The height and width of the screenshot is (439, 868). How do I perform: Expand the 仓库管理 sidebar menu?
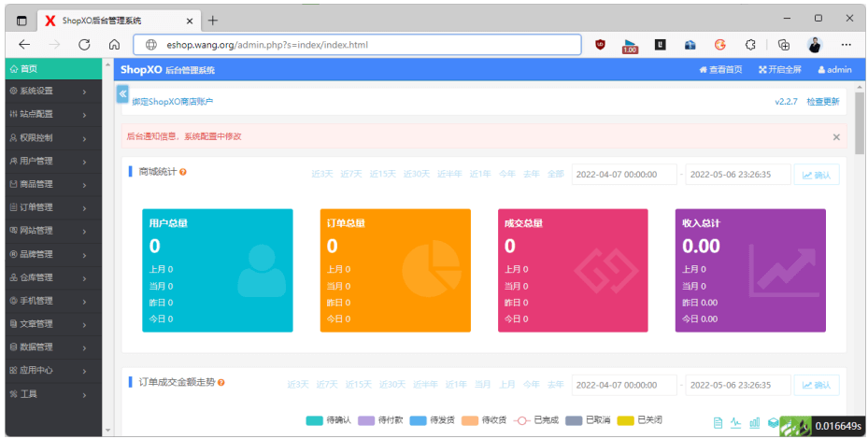53,278
